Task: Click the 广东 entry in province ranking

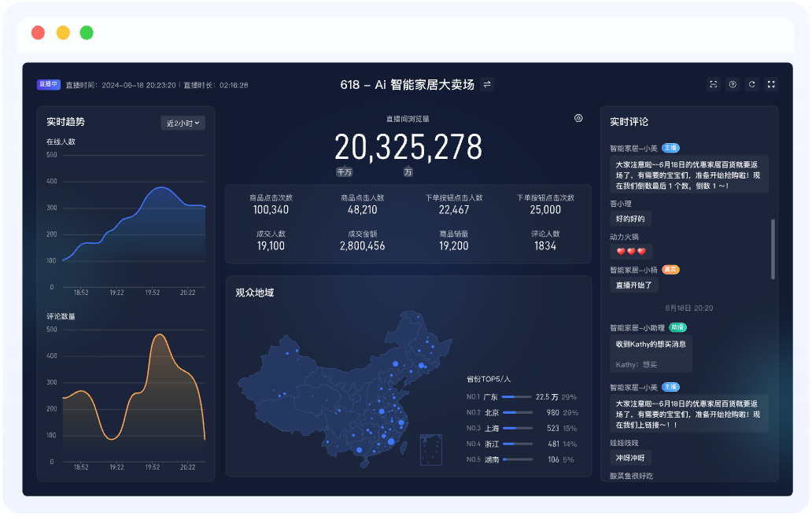Action: point(490,397)
